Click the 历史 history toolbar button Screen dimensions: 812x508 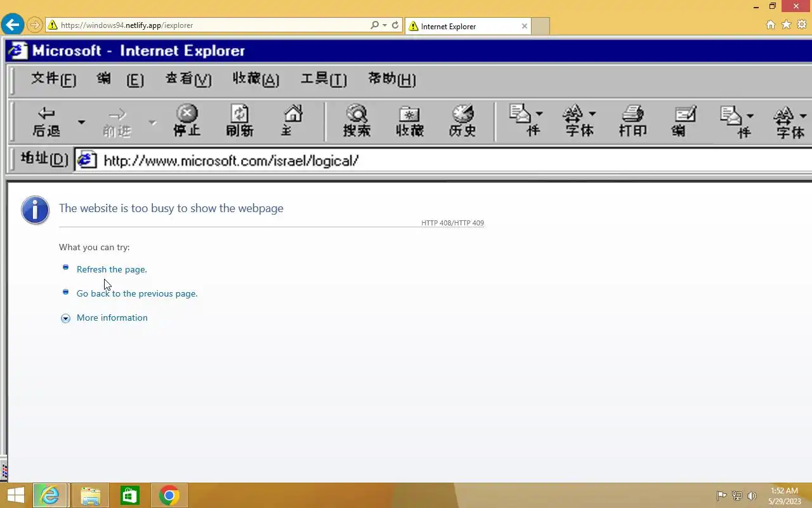click(462, 121)
